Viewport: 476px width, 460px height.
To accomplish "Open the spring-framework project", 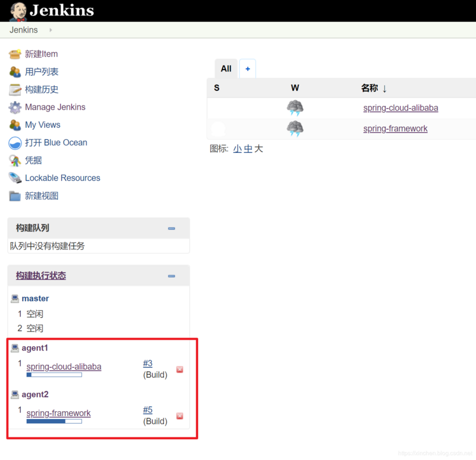I will pos(395,129).
